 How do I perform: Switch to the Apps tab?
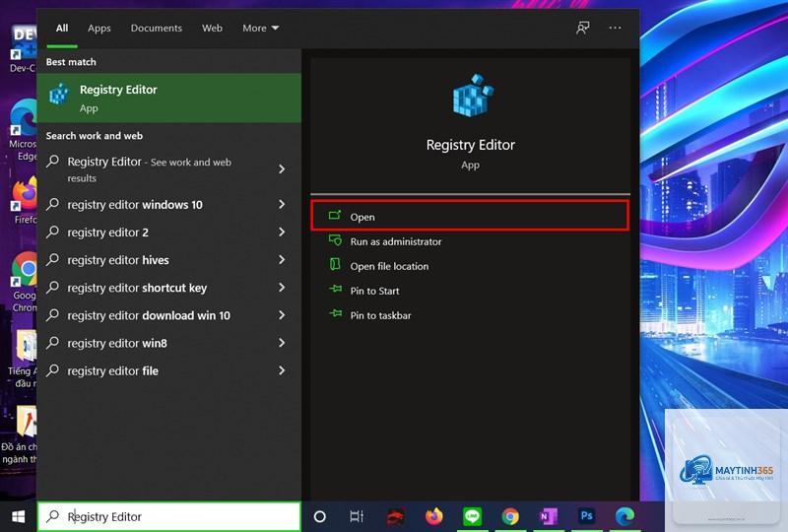pyautogui.click(x=99, y=29)
